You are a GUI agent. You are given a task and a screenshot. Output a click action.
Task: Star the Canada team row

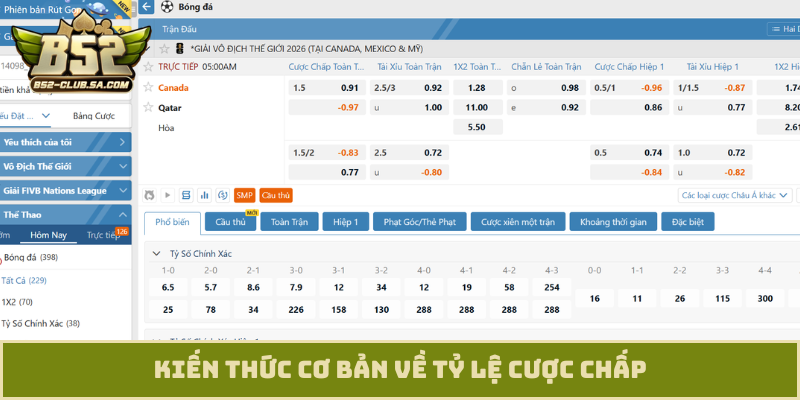click(148, 87)
